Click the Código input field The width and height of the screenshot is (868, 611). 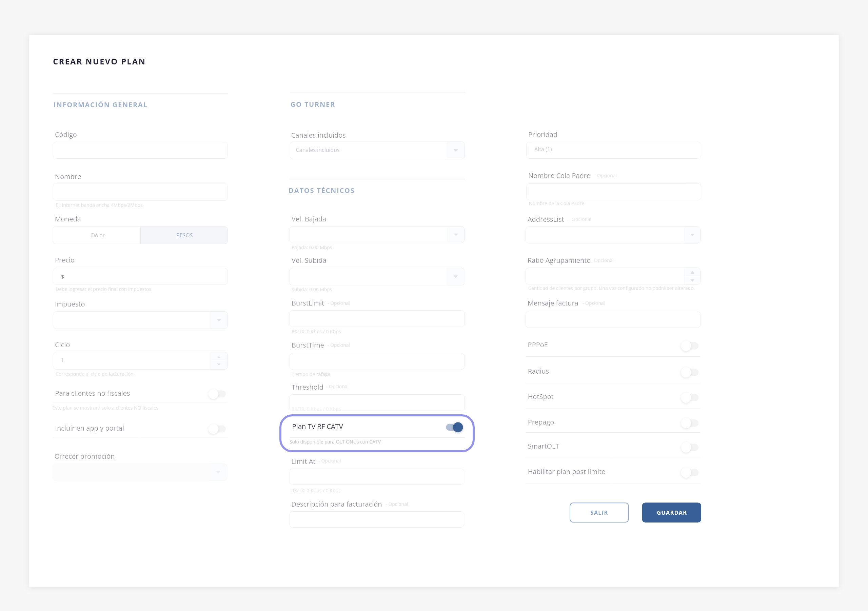[x=140, y=151]
